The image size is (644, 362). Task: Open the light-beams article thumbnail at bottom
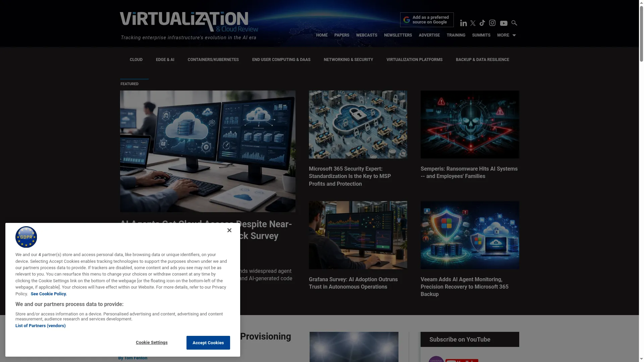[x=354, y=347]
